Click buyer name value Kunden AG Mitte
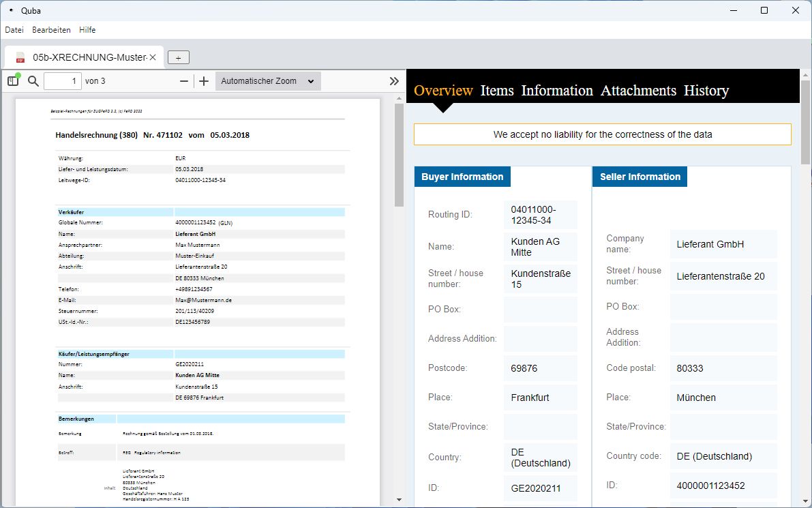Viewport: 812px width, 508px height. coord(541,247)
